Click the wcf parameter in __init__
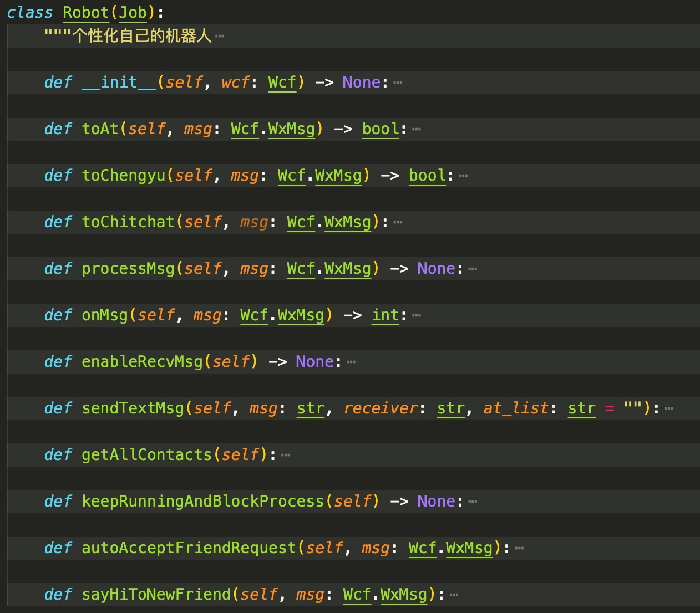The width and height of the screenshot is (700, 613). (x=235, y=83)
